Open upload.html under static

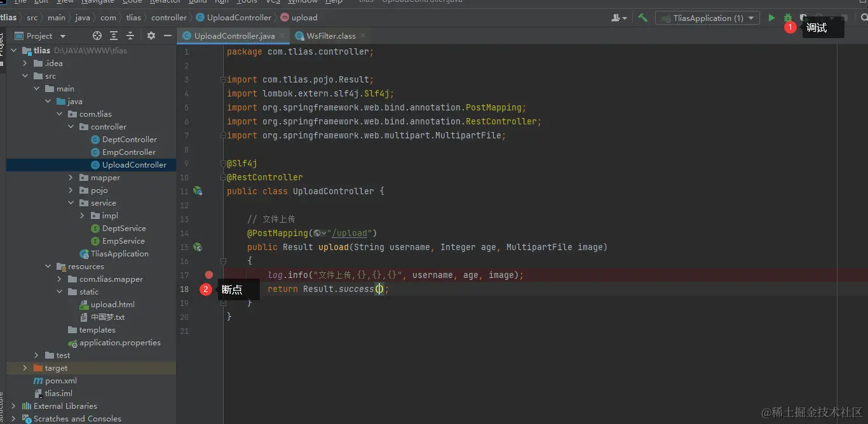(112, 304)
